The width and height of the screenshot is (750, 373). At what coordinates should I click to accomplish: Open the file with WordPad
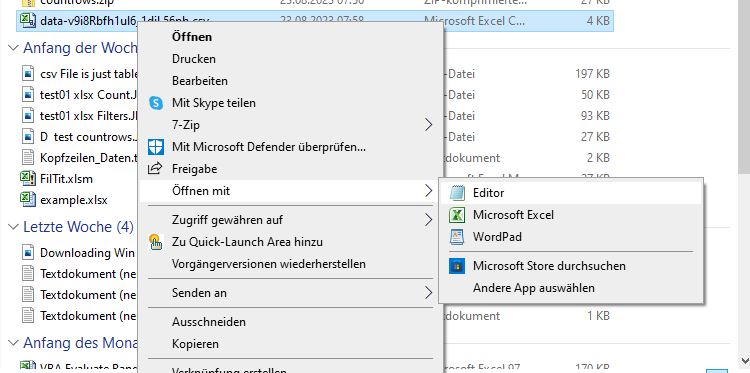[571, 237]
